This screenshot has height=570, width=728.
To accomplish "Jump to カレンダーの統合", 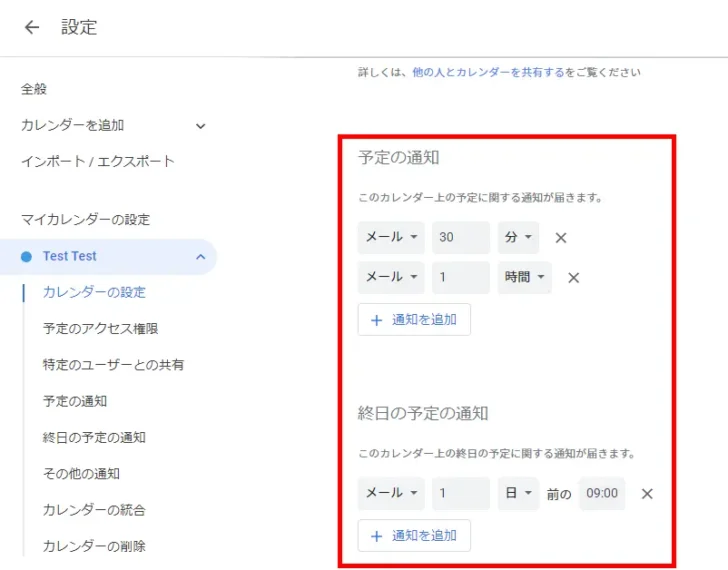I will pos(94,510).
